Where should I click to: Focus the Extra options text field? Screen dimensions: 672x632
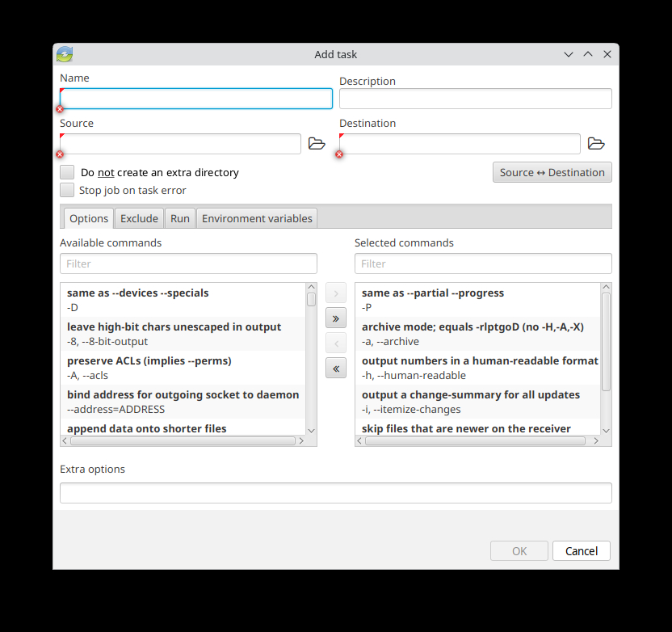point(335,493)
